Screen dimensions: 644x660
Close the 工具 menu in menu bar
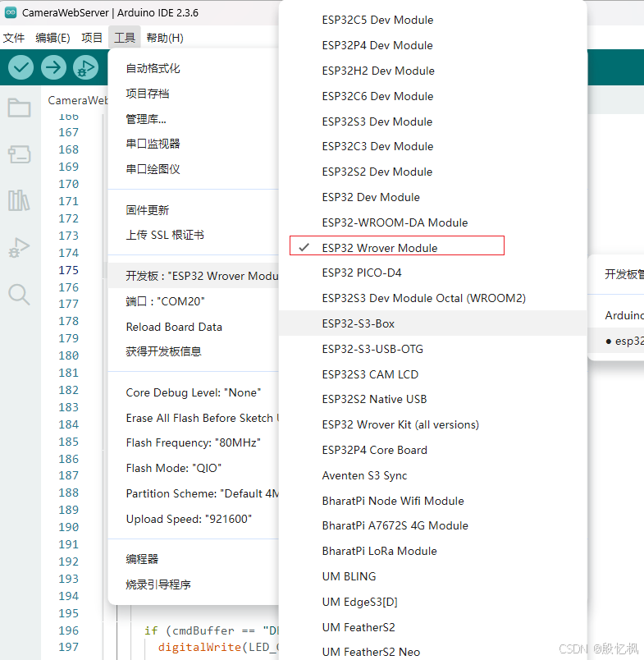coord(125,38)
